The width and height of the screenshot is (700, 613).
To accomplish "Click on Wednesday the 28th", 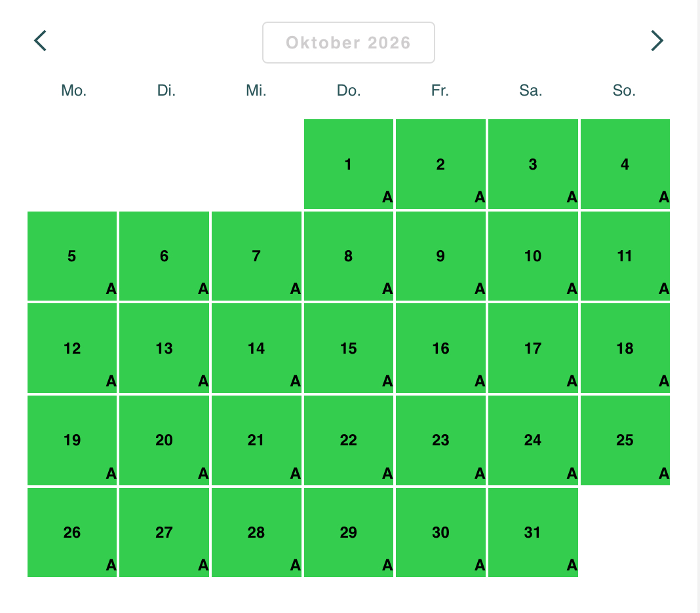I will coord(256,532).
